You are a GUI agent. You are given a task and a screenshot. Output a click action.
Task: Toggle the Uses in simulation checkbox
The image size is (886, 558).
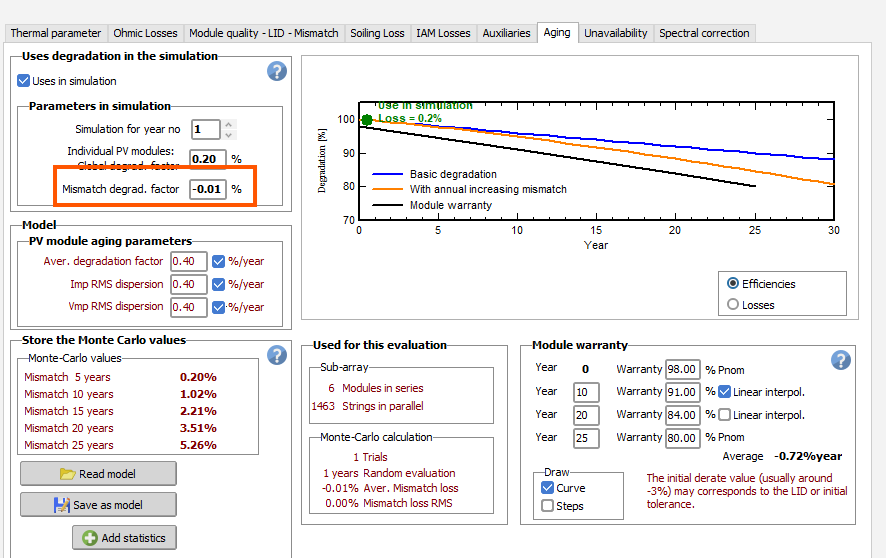[x=24, y=81]
